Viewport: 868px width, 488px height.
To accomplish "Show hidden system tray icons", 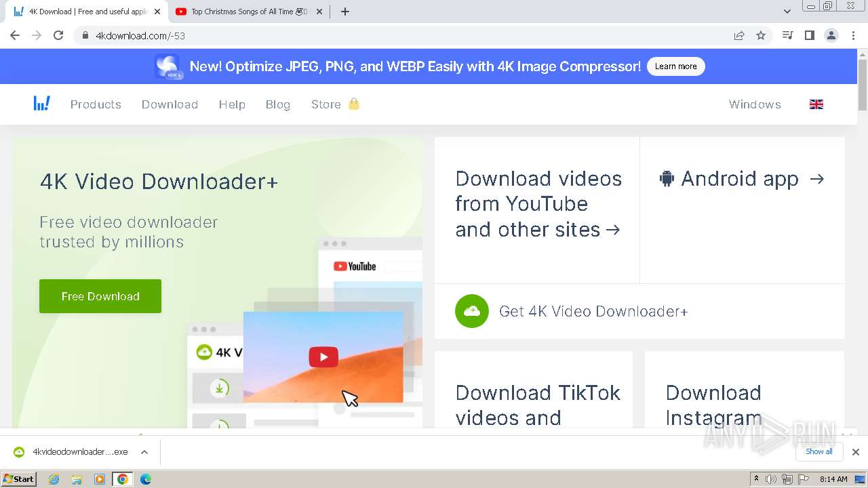I will (756, 479).
